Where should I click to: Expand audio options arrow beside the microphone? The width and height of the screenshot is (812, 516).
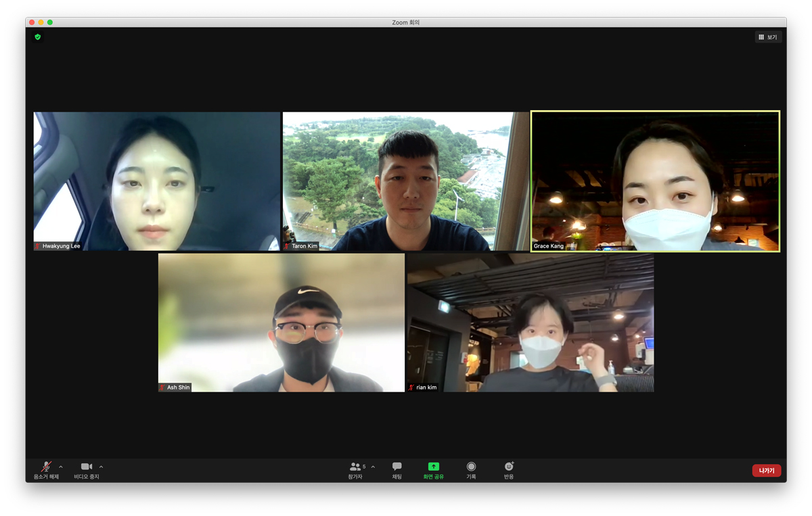61,467
